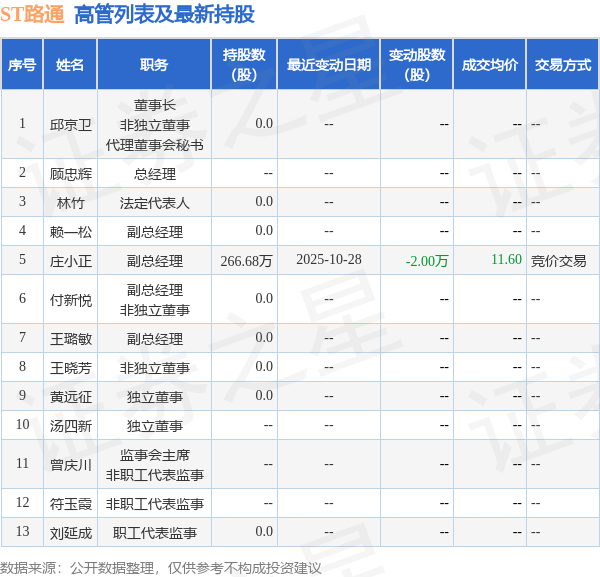The width and height of the screenshot is (600, 577).
Task: Click row number '10'
Action: point(23,424)
